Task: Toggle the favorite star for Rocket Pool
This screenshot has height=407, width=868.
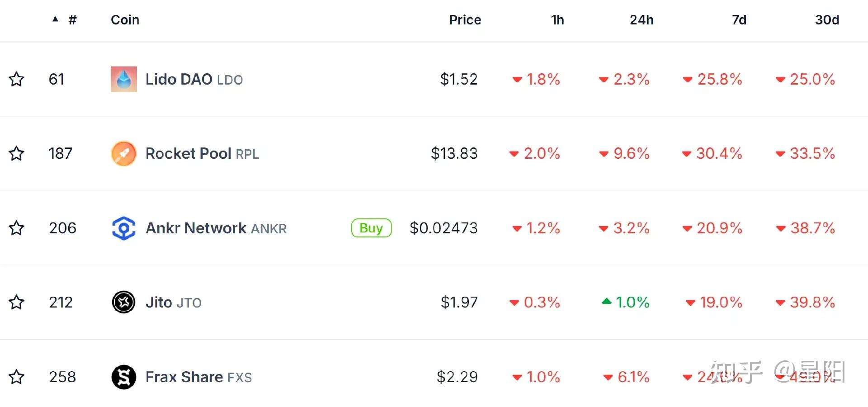Action: tap(17, 153)
